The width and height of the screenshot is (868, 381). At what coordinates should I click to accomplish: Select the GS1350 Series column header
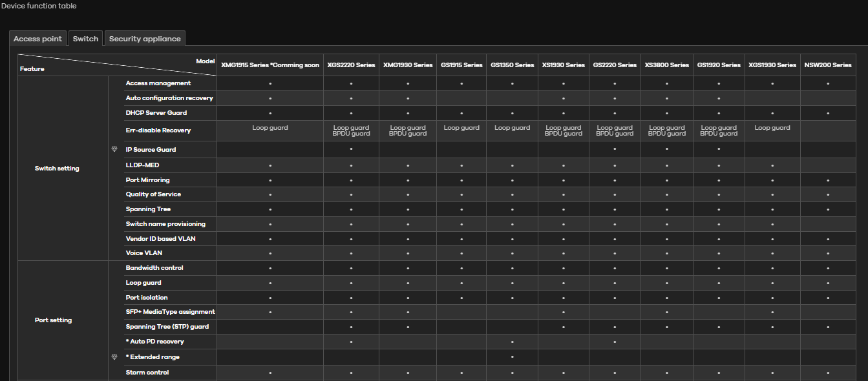click(512, 65)
